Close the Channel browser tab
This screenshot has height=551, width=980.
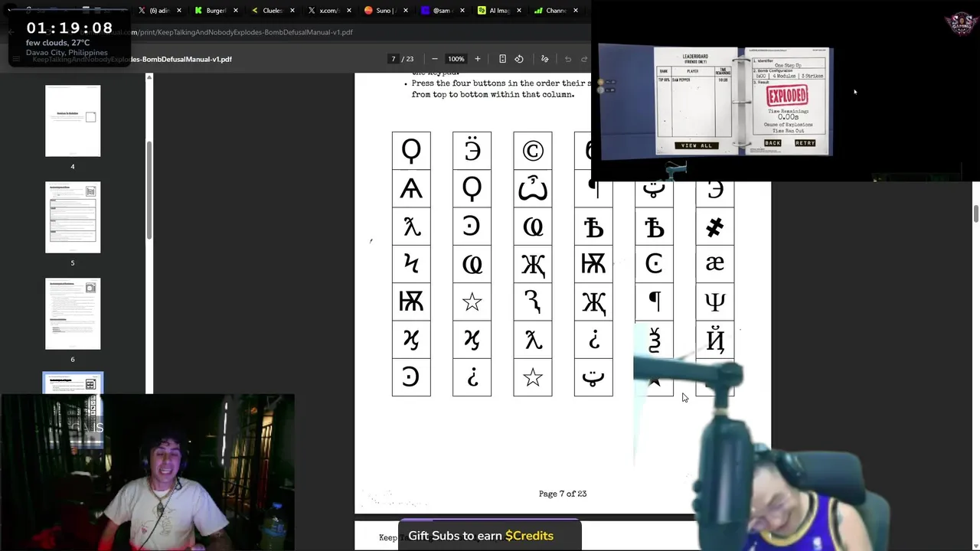(575, 11)
